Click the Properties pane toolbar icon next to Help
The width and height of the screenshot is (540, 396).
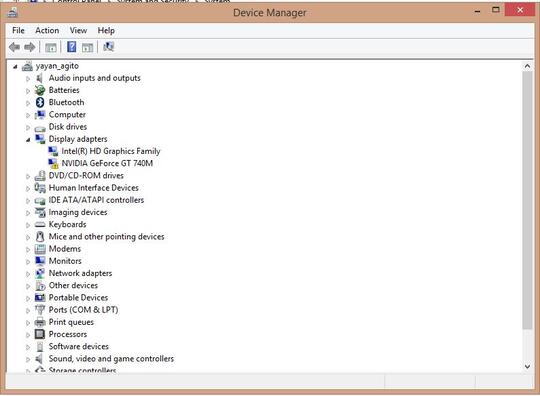pyautogui.click(x=87, y=47)
